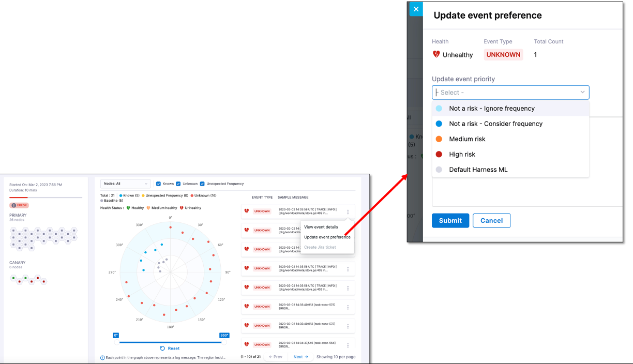The image size is (633, 364).
Task: Open the Update event priority select box
Action: click(x=510, y=93)
